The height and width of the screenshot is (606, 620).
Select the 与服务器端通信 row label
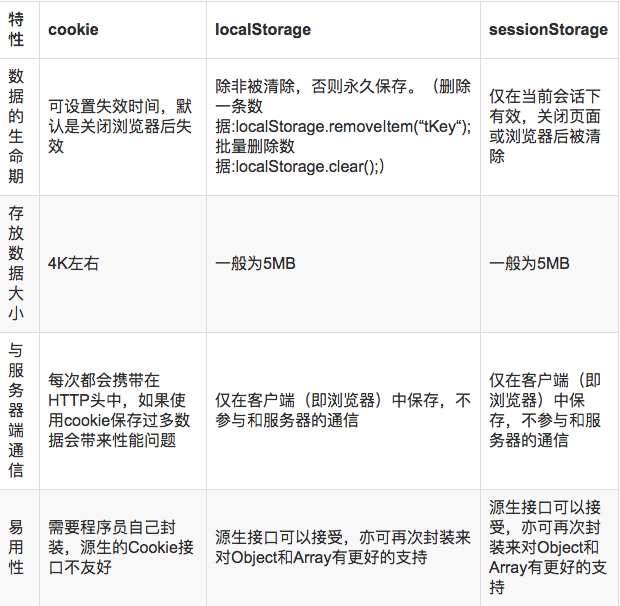point(16,410)
